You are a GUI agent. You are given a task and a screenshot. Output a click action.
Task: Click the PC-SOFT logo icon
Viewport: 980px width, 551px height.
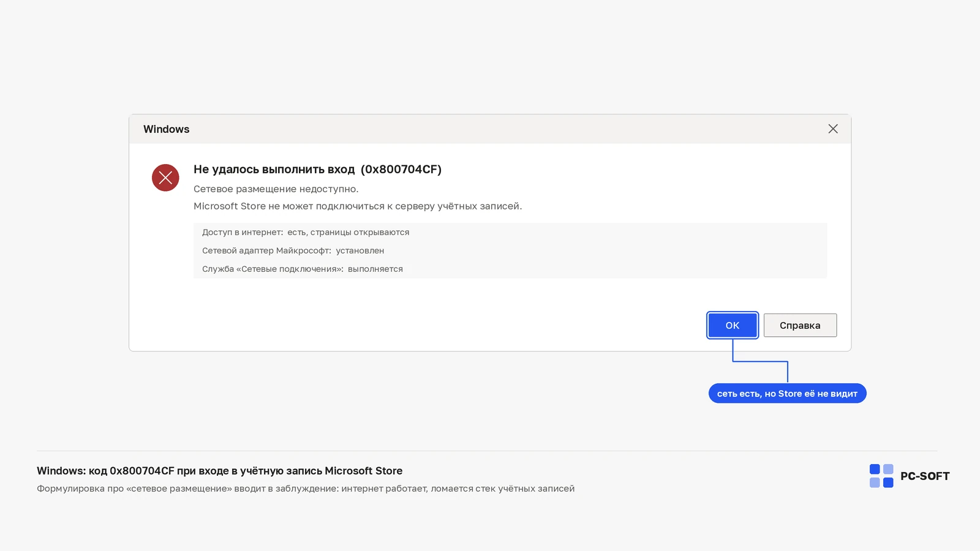[881, 476]
